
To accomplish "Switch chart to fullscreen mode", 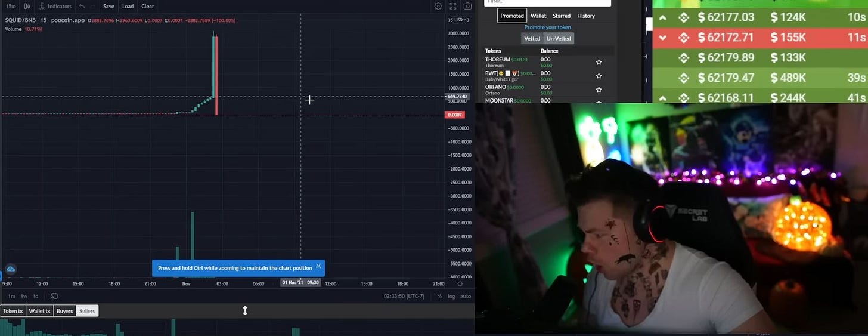I will click(453, 6).
